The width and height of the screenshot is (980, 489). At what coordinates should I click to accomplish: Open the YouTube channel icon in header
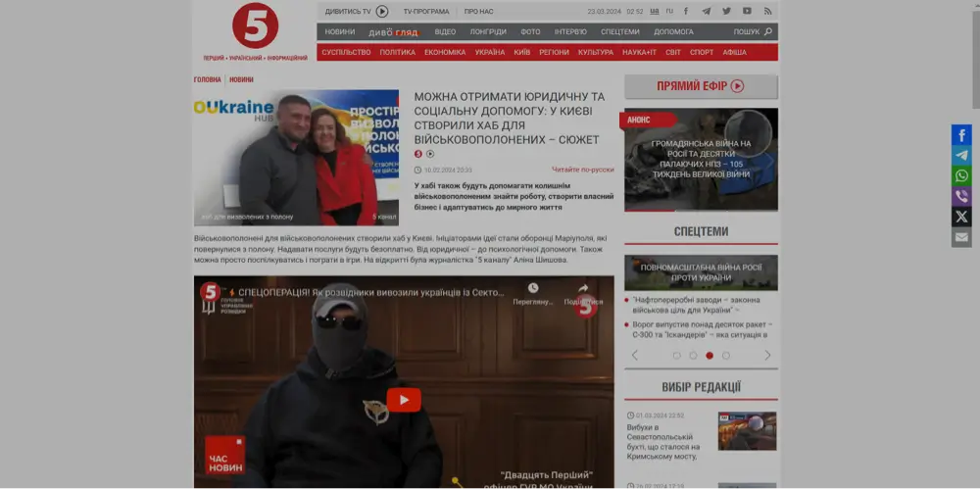tap(747, 12)
